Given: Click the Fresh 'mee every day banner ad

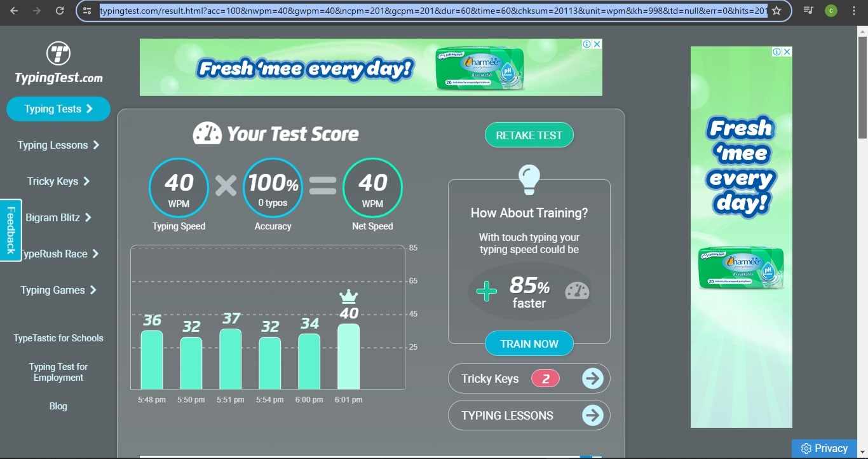Looking at the screenshot, I should [x=371, y=67].
